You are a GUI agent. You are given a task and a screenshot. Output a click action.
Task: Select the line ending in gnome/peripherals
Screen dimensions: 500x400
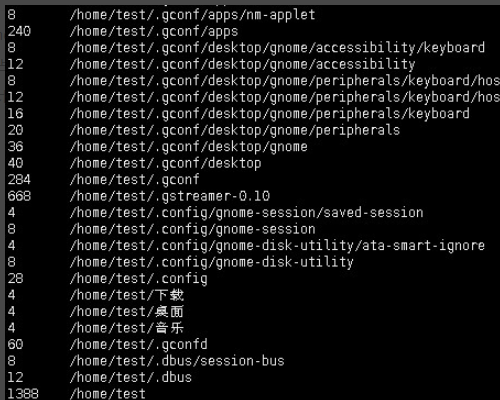coord(235,130)
